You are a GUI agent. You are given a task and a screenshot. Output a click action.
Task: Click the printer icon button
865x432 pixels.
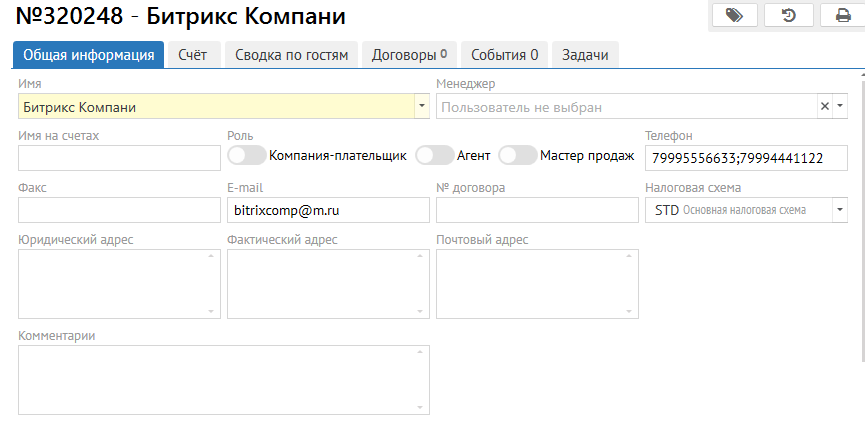[x=842, y=15]
